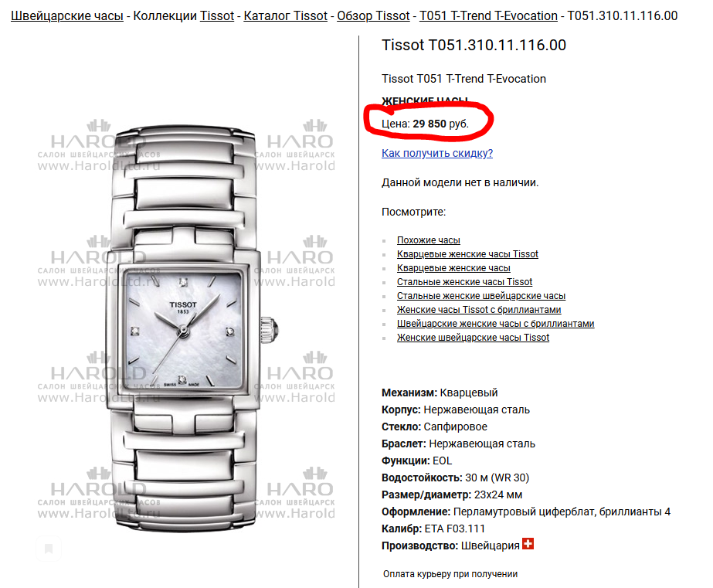Select Стальные женские швейцарские часы link
This screenshot has height=588, width=713.
(481, 296)
